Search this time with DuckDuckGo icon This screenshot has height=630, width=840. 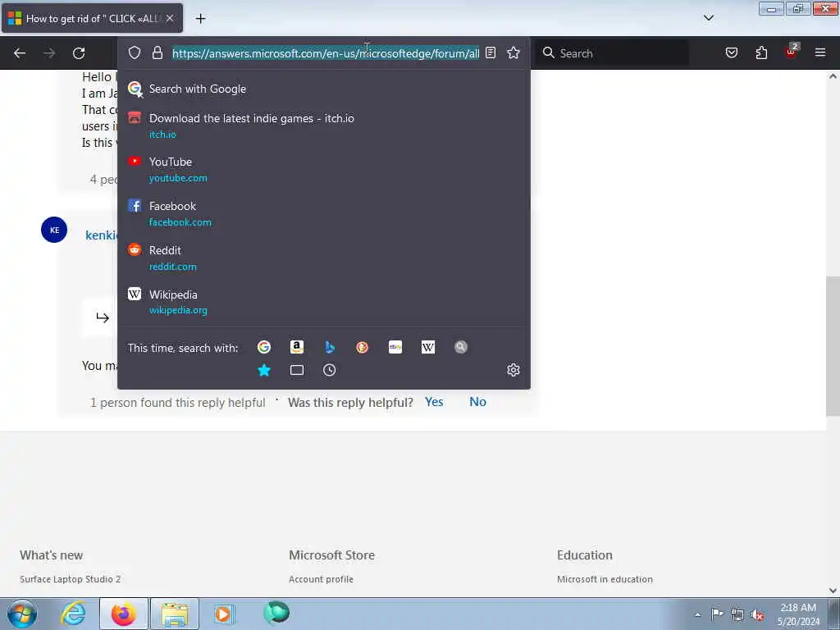362,347
